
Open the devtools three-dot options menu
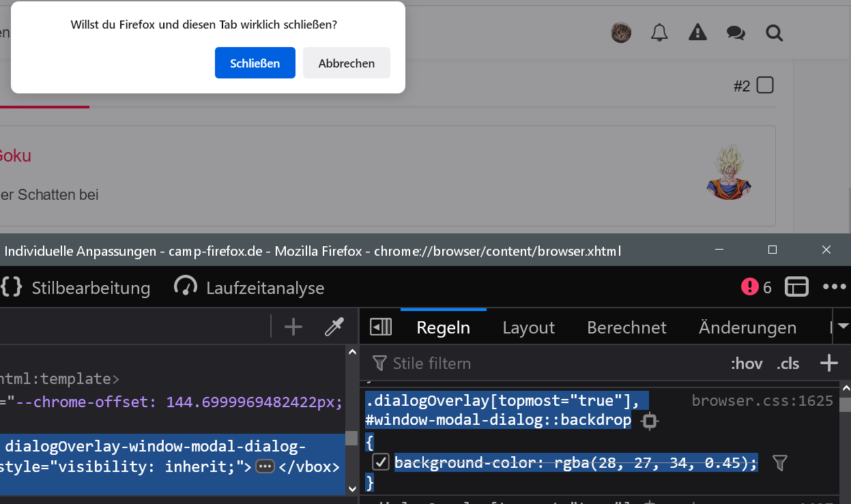834,287
